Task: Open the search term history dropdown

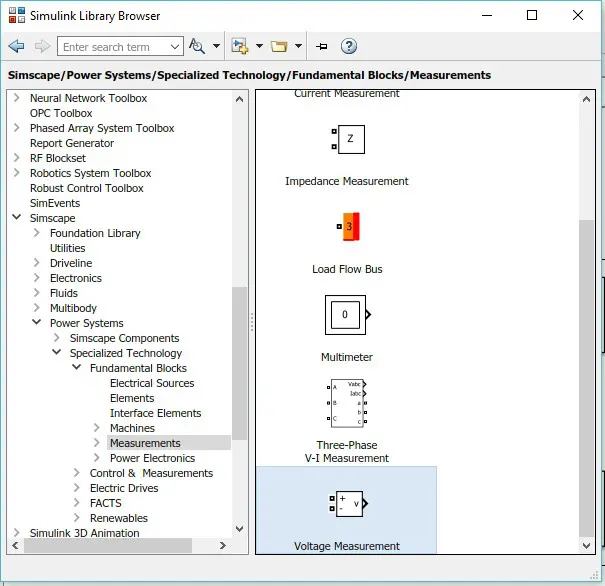Action: pos(175,47)
